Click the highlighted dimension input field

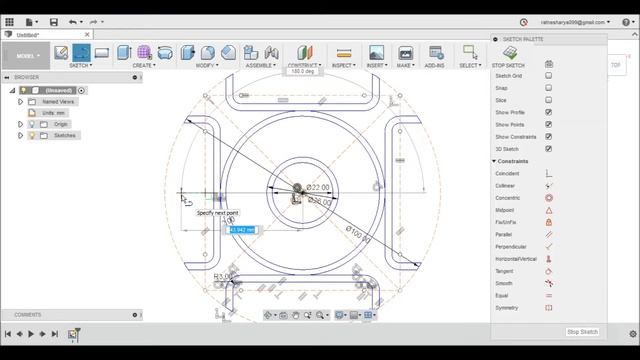(243, 230)
